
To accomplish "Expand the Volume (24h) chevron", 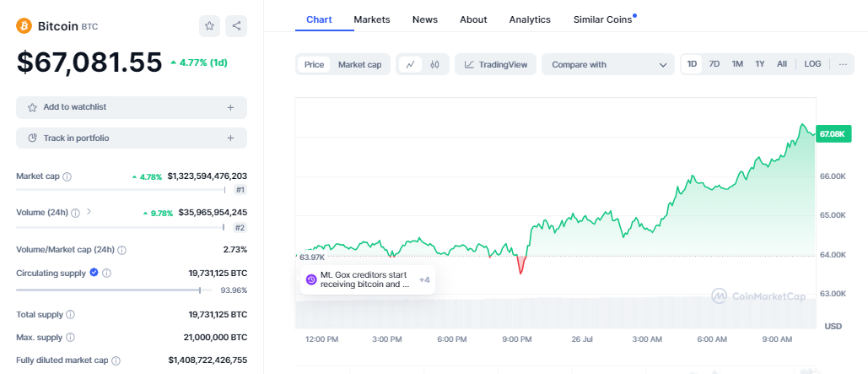I will (89, 212).
